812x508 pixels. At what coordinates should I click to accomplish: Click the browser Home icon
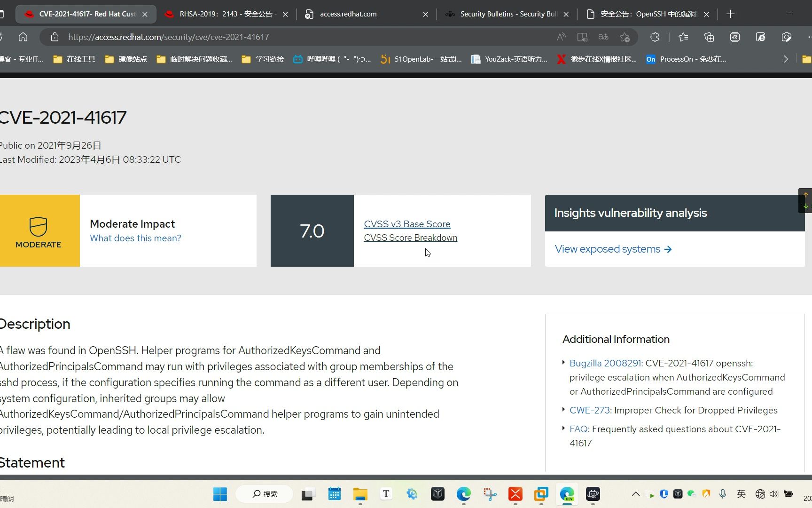coord(23,37)
